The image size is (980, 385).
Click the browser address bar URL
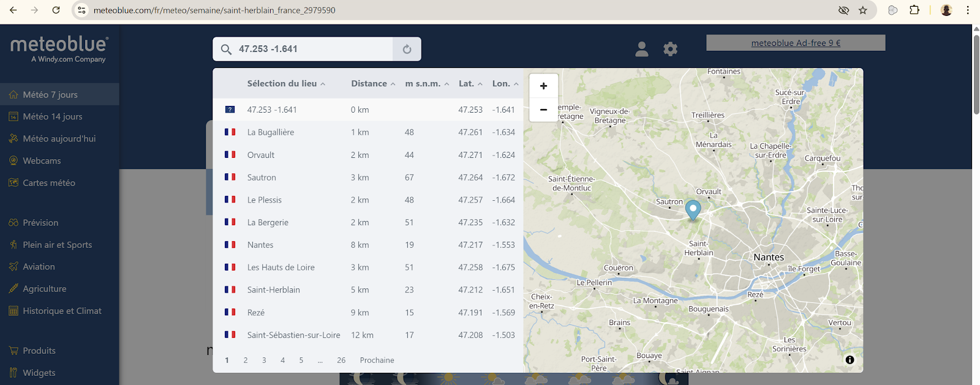[x=214, y=10]
